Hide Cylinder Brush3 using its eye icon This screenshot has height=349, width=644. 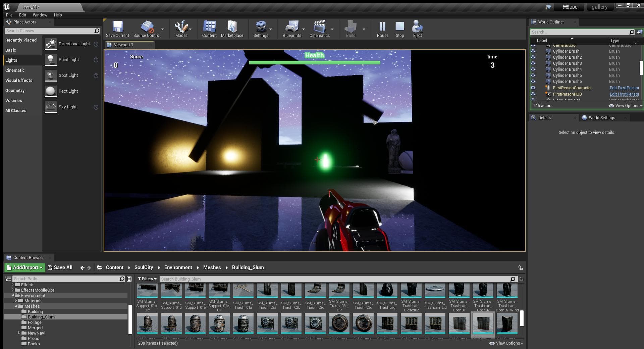tap(533, 63)
